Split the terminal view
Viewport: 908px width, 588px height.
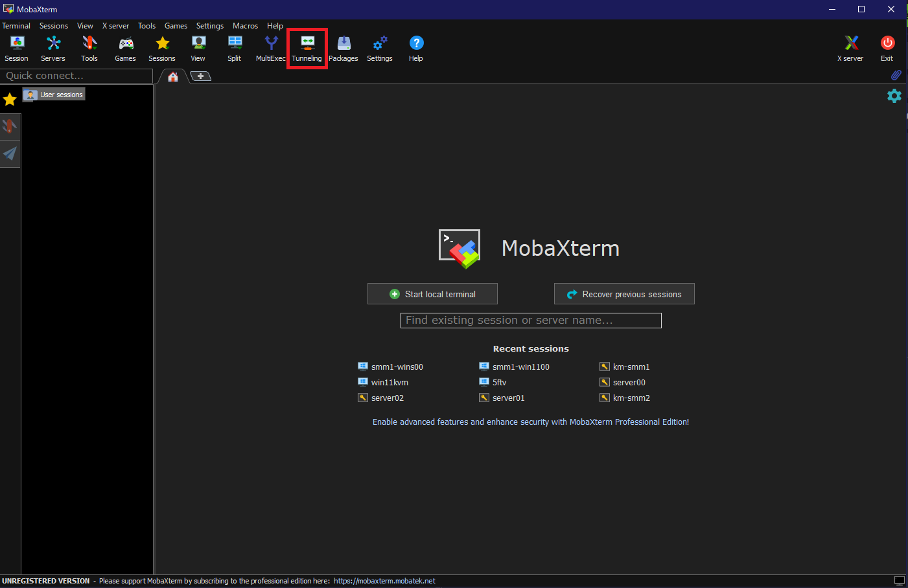pos(234,47)
